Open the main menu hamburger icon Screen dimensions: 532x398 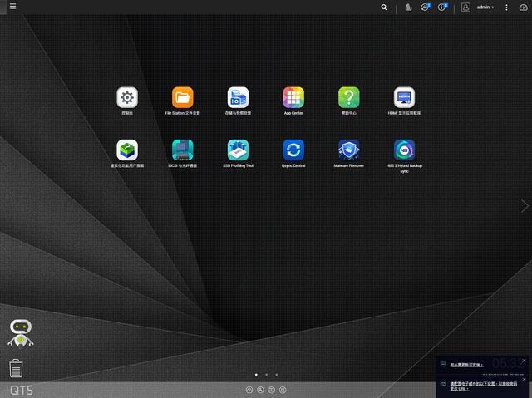(x=13, y=6)
